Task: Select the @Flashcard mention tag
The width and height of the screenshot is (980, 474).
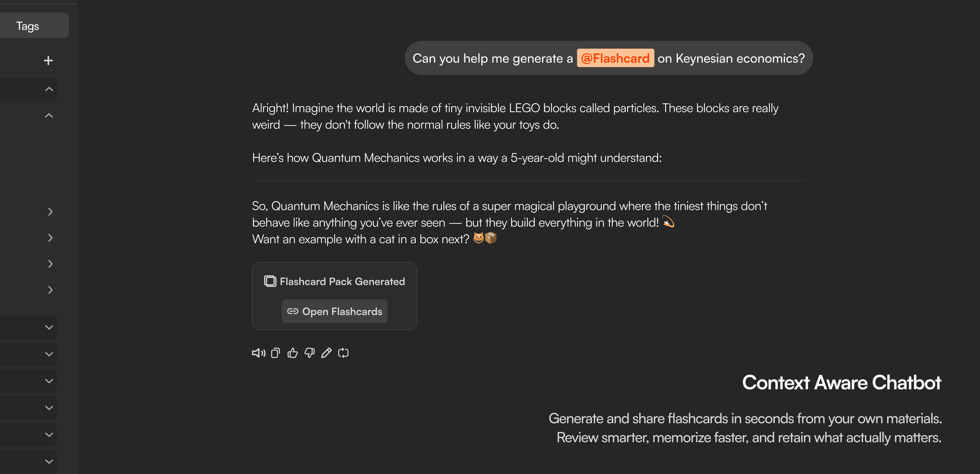Action: coord(615,58)
